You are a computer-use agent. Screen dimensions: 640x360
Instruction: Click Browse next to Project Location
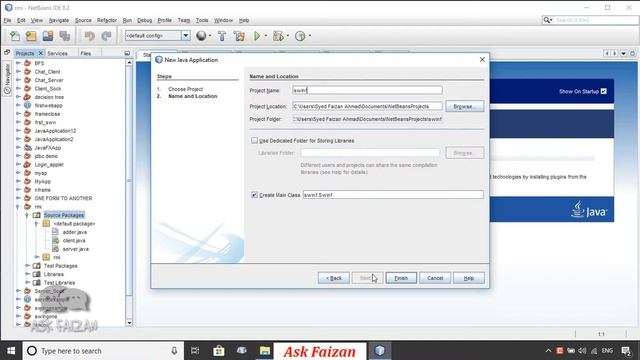point(465,106)
